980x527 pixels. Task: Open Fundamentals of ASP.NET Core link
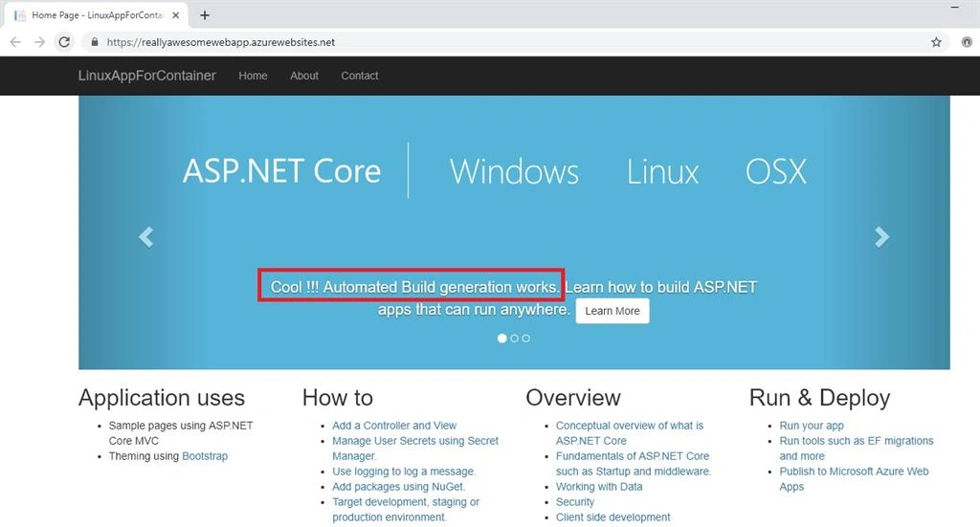point(634,463)
